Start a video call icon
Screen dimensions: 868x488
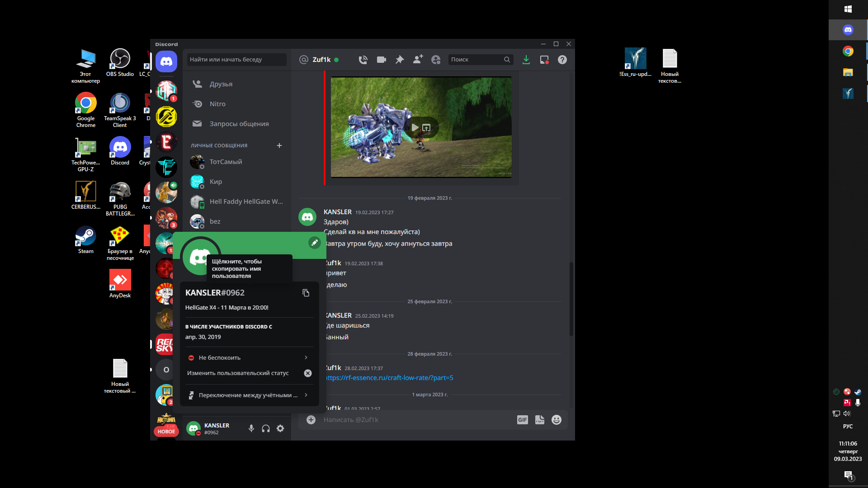click(x=381, y=60)
